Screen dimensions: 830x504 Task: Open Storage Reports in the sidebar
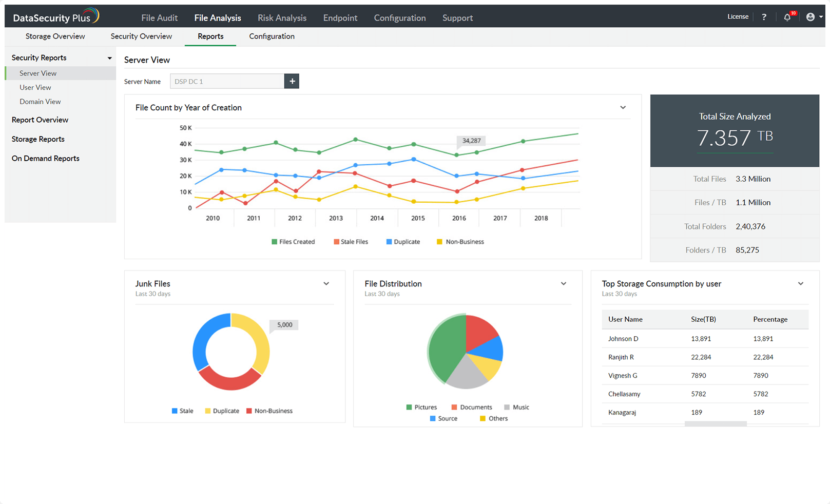coord(38,139)
